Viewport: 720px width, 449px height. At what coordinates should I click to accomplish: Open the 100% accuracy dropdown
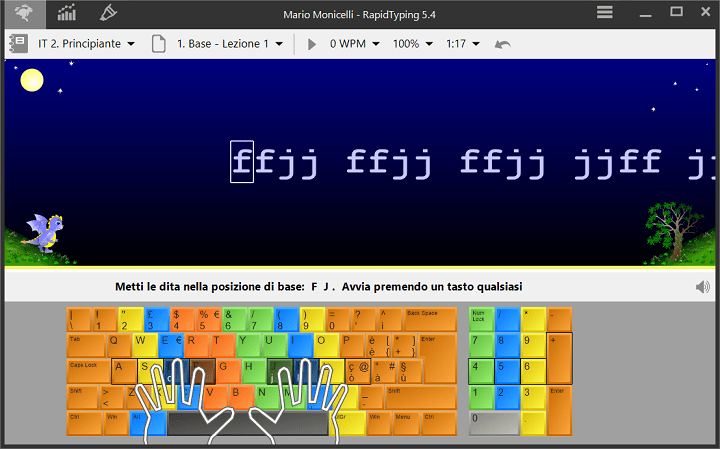(413, 44)
